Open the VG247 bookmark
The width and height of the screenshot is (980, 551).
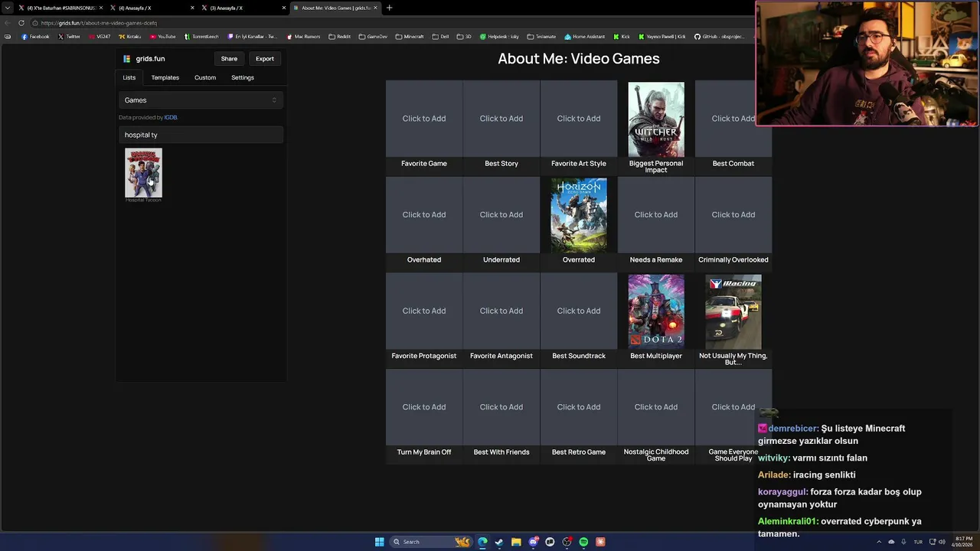point(100,37)
